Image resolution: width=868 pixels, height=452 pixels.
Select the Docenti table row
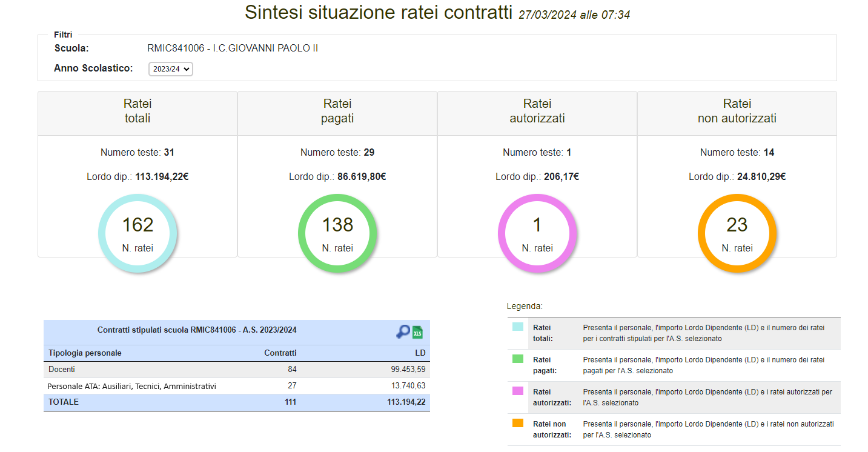click(236, 369)
